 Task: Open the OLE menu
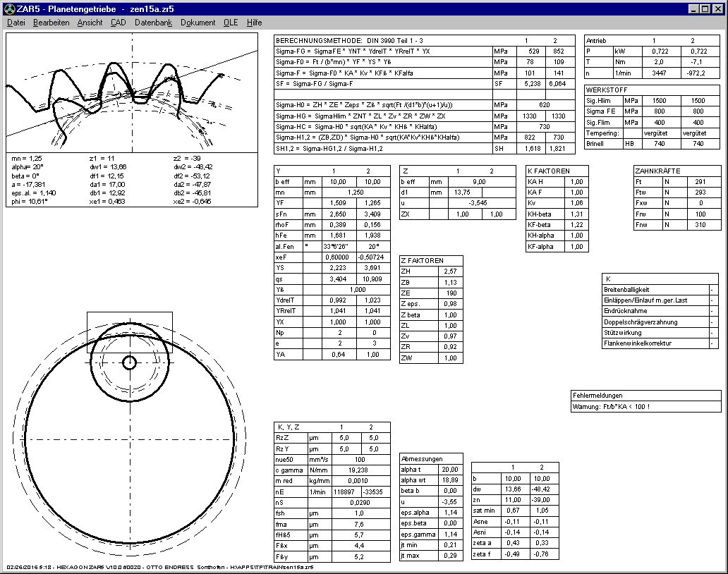click(231, 23)
